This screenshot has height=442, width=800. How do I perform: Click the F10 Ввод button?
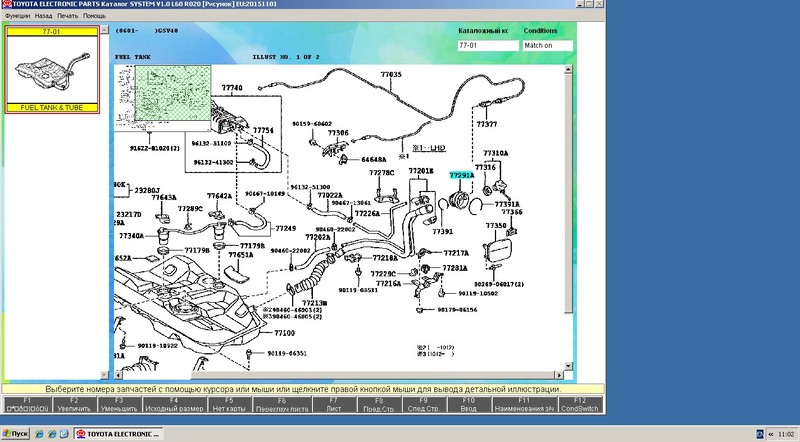tap(469, 404)
